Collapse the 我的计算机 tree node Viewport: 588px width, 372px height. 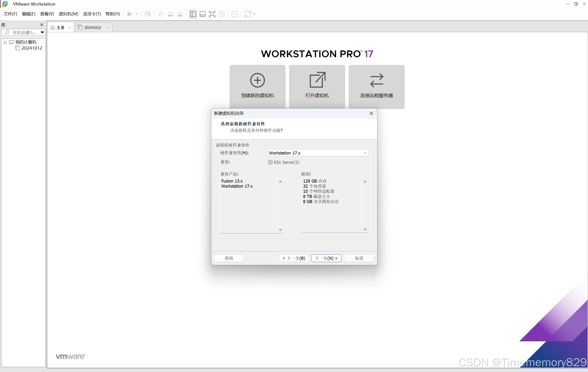pos(5,42)
